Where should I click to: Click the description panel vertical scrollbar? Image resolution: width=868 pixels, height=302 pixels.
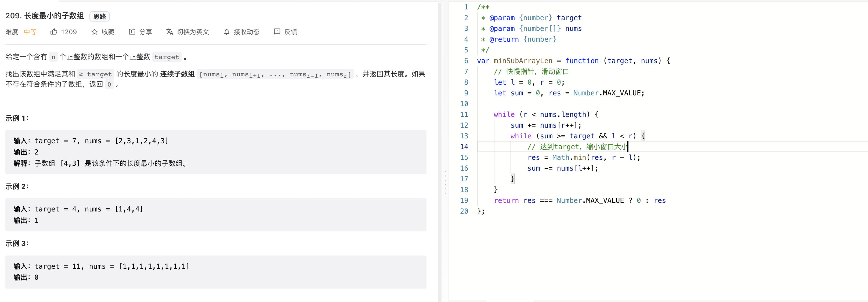pyautogui.click(x=440, y=152)
